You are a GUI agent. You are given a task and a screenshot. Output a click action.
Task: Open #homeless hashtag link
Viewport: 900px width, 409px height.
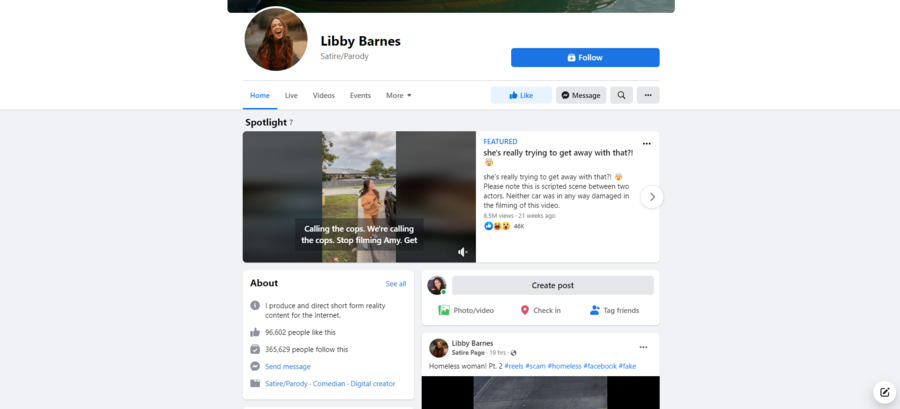pyautogui.click(x=564, y=366)
